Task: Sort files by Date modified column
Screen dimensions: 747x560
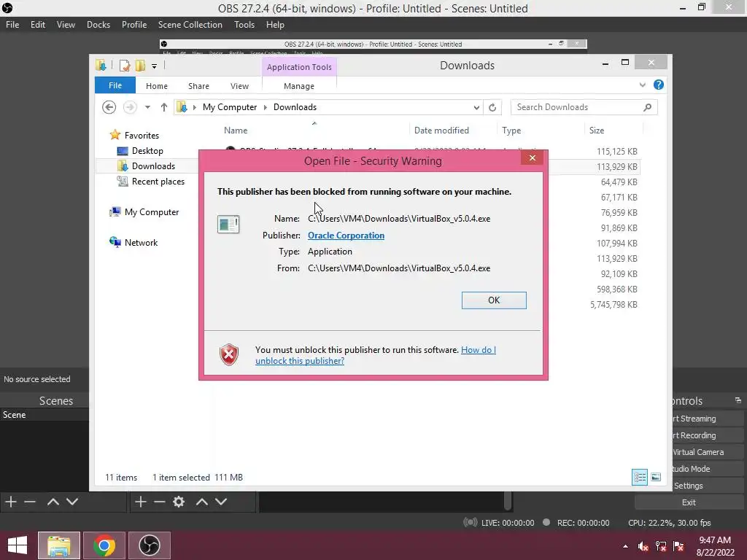Action: pyautogui.click(x=453, y=130)
